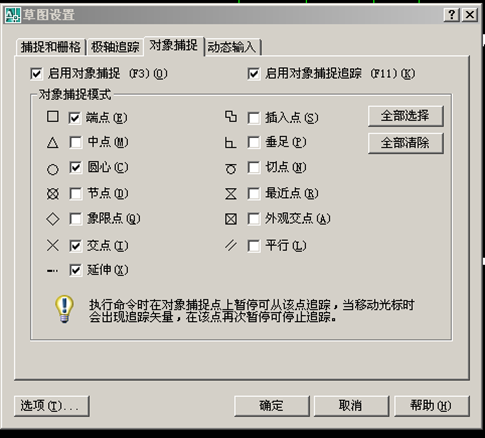Click the parallel lines snap marker icon
Viewport: 485px width, 438px height.
231,246
